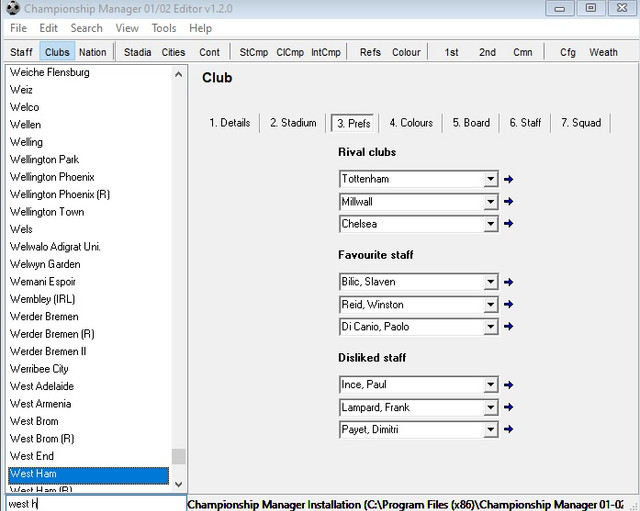640x511 pixels.
Task: Open the Edit menu
Action: click(x=49, y=28)
